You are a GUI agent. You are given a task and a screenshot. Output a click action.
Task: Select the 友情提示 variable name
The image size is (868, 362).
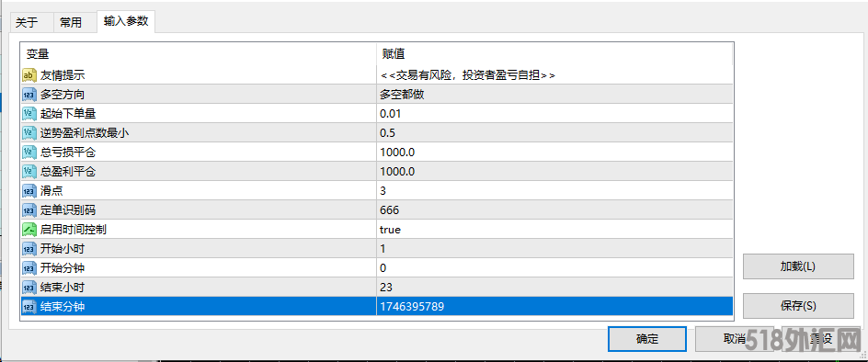(x=63, y=74)
